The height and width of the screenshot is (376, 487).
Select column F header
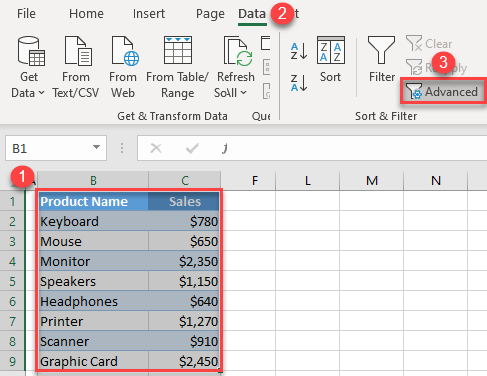(255, 180)
